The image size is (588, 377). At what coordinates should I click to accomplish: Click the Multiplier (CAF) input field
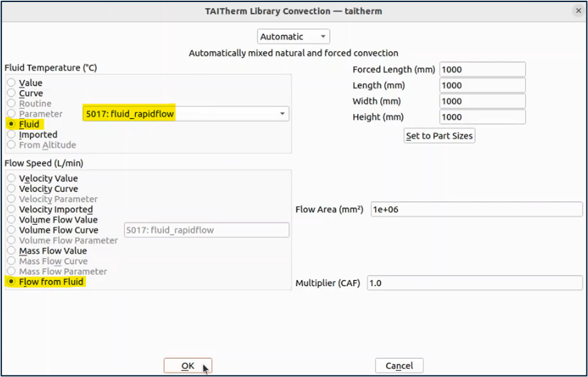[475, 283]
